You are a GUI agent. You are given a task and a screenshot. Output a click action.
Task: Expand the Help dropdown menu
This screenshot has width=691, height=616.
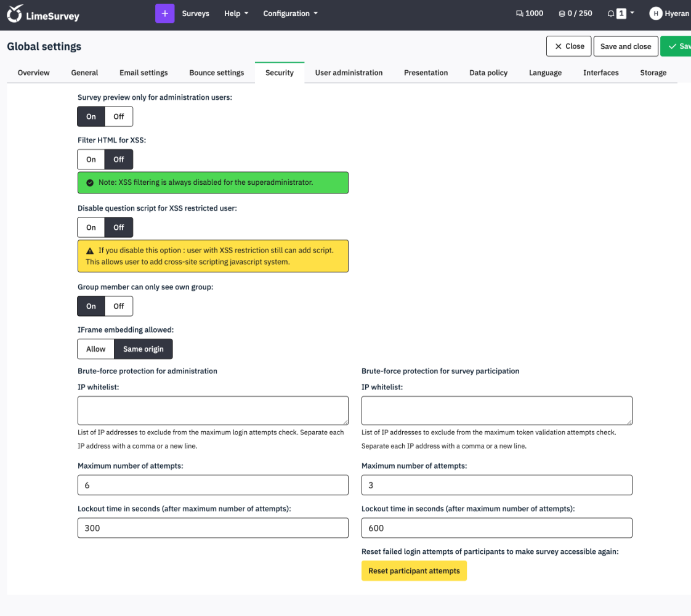[236, 14]
